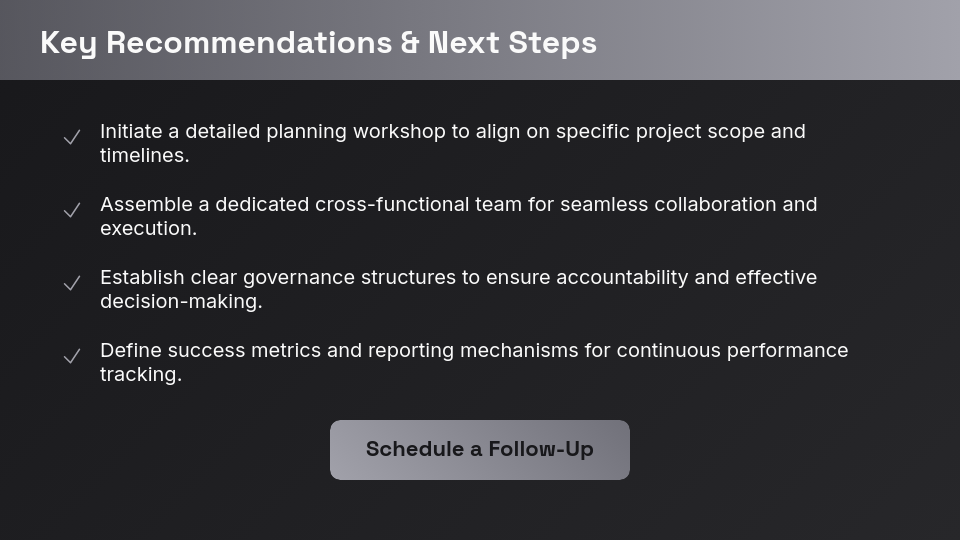The image size is (960, 540).
Task: Click the ampersand in the slide title
Action: tap(410, 43)
